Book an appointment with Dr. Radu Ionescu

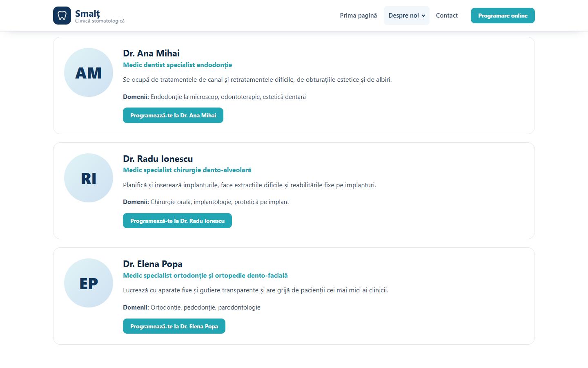(x=177, y=221)
